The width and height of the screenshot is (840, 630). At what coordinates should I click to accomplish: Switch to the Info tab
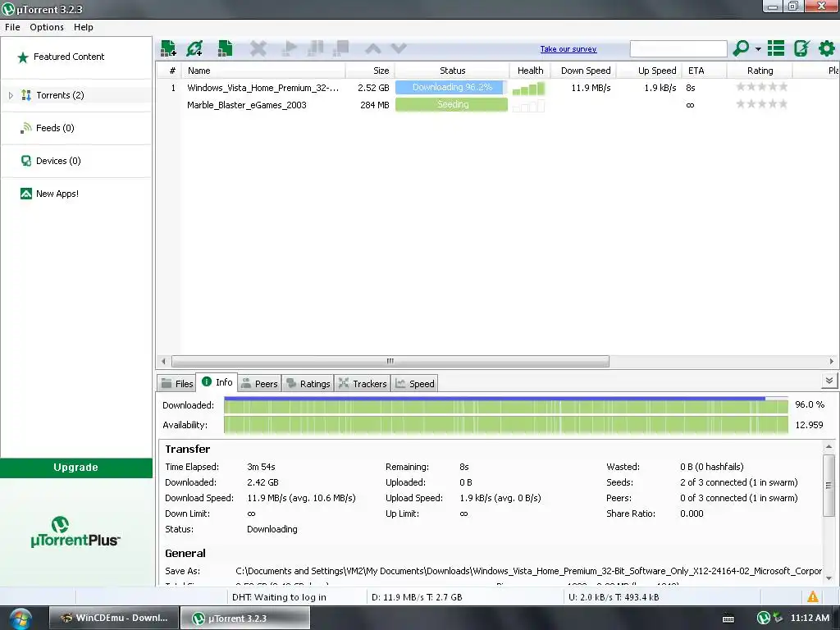pos(217,382)
